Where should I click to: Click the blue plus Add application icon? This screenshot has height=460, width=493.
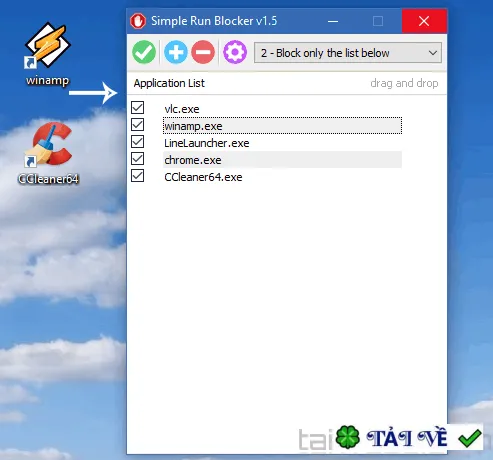click(x=176, y=52)
